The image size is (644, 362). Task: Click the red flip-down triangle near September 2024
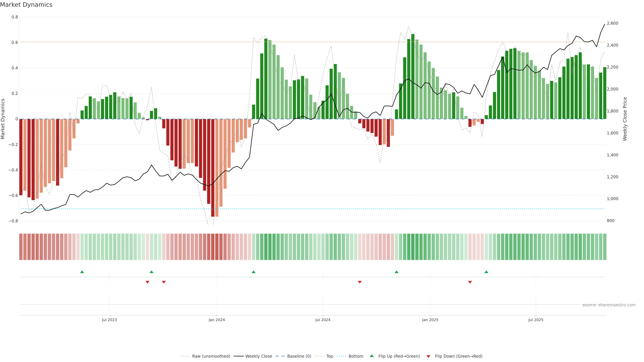click(360, 282)
